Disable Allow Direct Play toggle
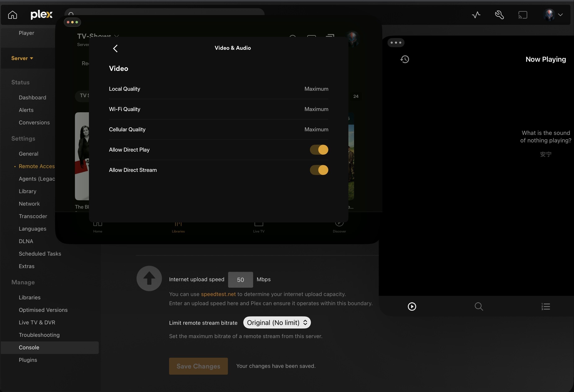Viewport: 574px width, 392px height. [x=319, y=150]
